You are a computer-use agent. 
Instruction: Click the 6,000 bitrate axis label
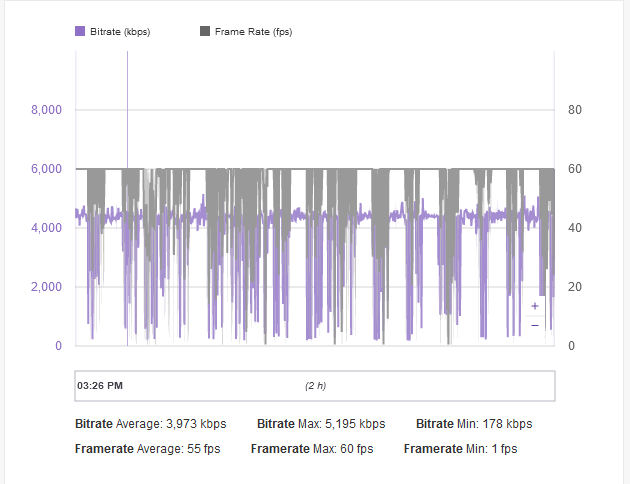(47, 169)
